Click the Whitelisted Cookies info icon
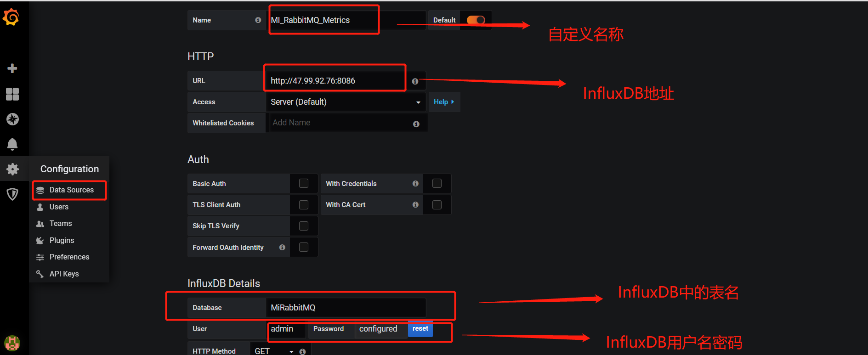This screenshot has height=355, width=868. tap(416, 124)
